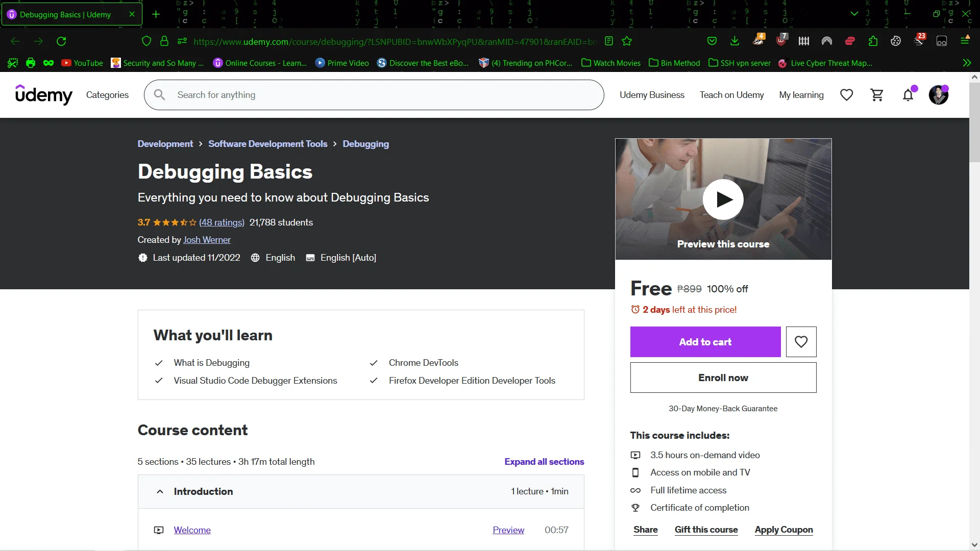The image size is (980, 551).
Task: Open the Development breadcrumb
Action: coord(165,144)
